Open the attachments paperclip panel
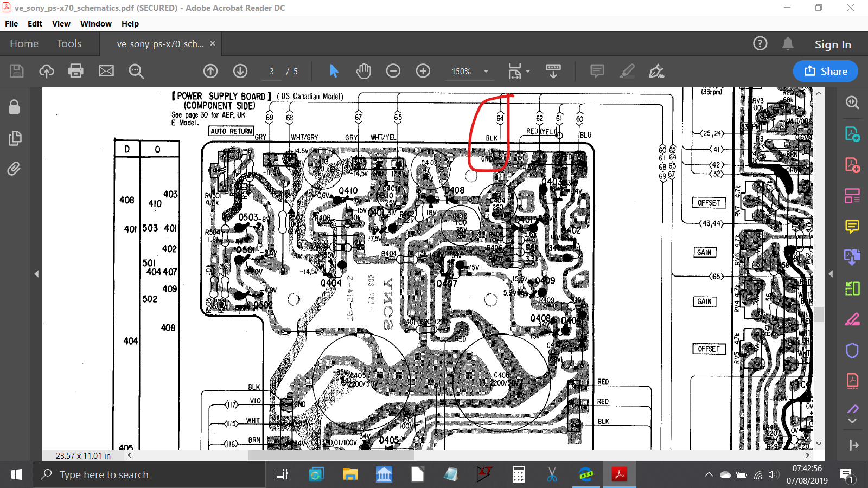Image resolution: width=868 pixels, height=488 pixels. pos(14,169)
